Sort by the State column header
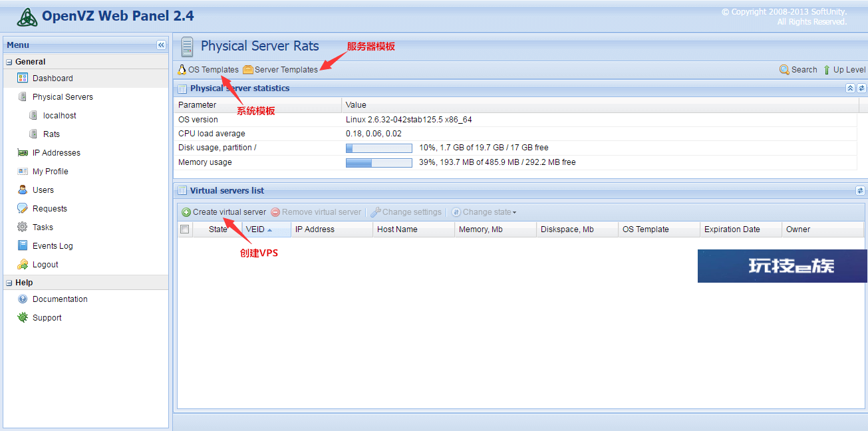Image resolution: width=868 pixels, height=431 pixels. click(x=217, y=229)
